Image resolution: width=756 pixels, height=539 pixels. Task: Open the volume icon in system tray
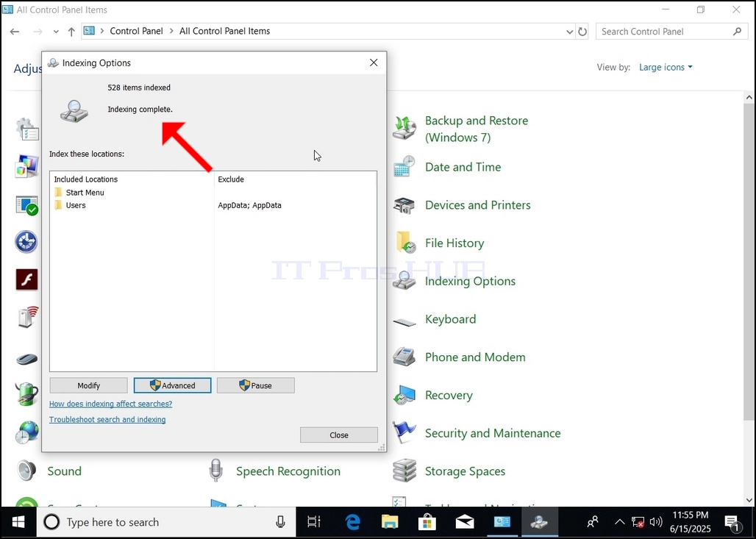click(x=656, y=522)
